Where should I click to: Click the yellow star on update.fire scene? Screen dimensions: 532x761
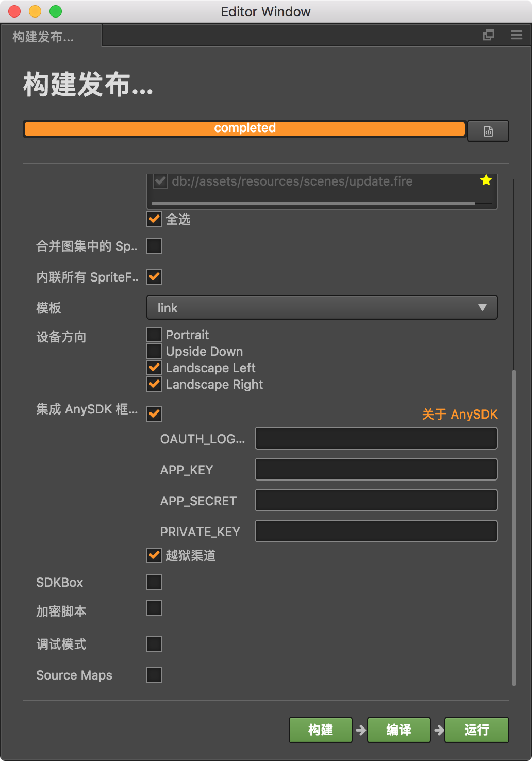(486, 180)
